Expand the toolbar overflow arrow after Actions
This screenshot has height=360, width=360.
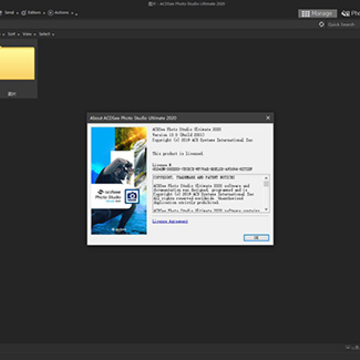click(76, 14)
